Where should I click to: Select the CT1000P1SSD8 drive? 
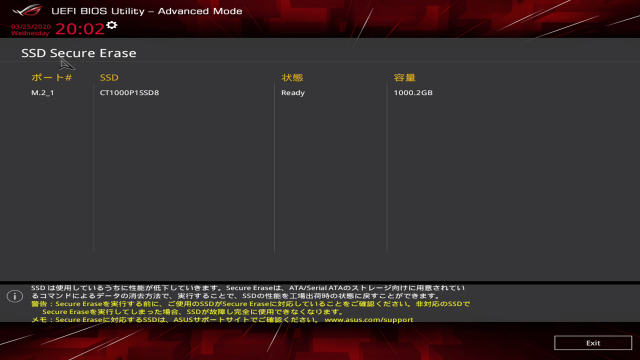pos(129,93)
